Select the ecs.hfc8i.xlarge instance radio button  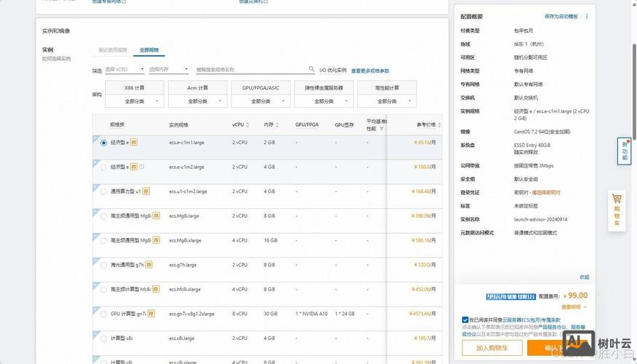click(103, 289)
